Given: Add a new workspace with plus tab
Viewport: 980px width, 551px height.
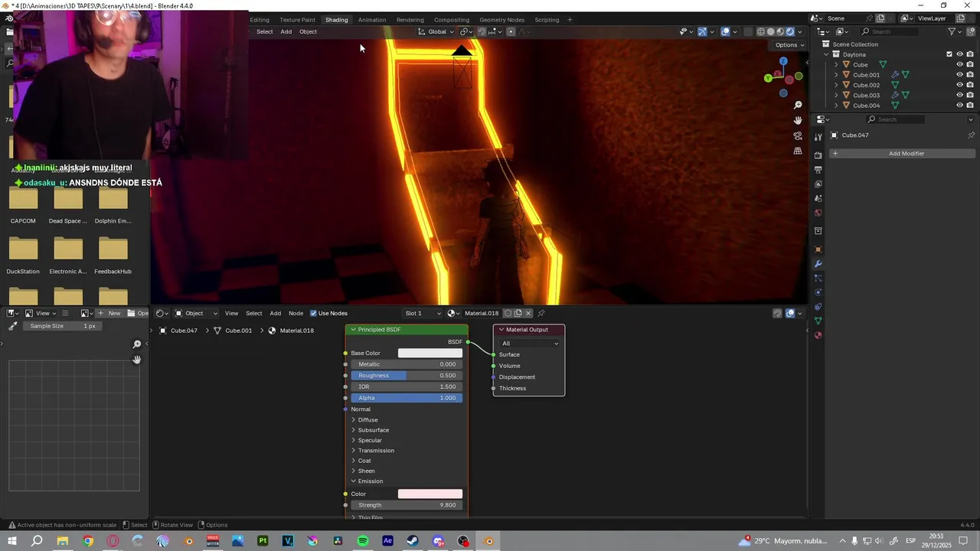Looking at the screenshot, I should tap(570, 20).
